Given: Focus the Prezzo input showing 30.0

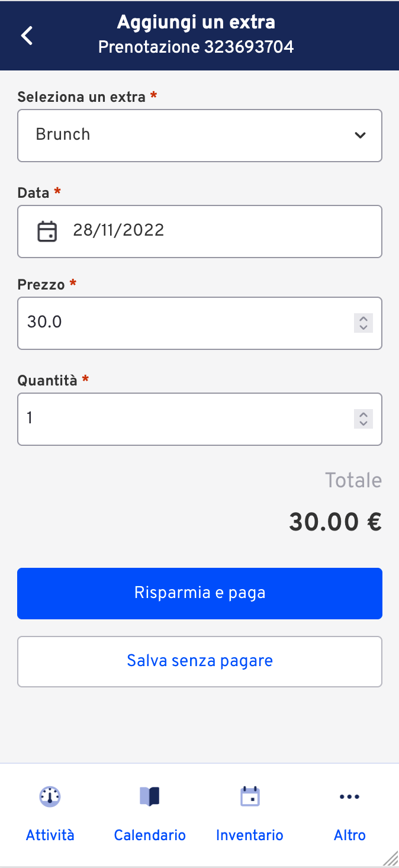Looking at the screenshot, I should click(199, 323).
